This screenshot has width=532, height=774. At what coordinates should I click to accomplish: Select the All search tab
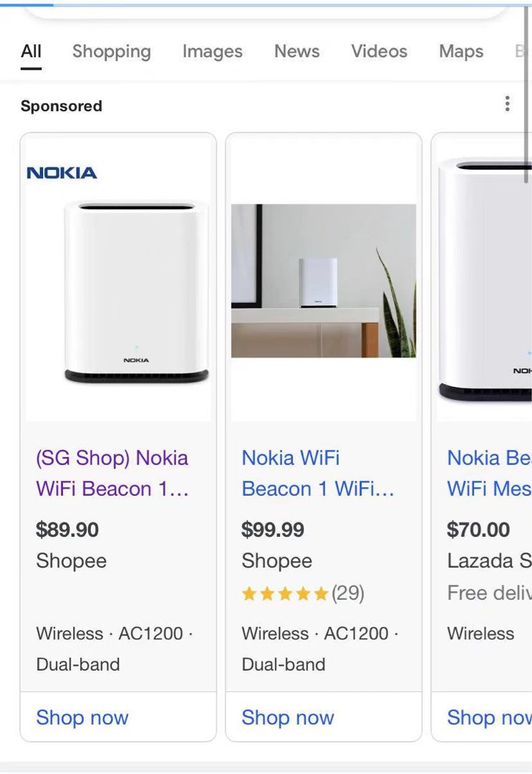(x=31, y=51)
